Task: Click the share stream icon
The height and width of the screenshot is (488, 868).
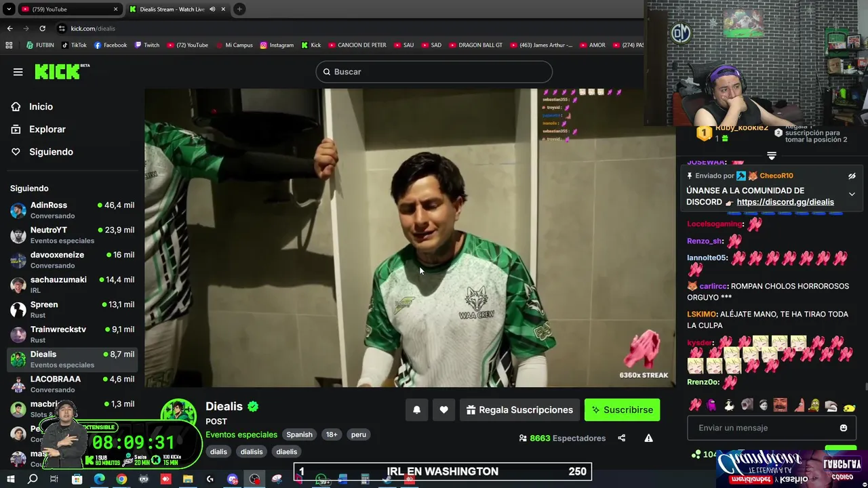Action: [621, 438]
